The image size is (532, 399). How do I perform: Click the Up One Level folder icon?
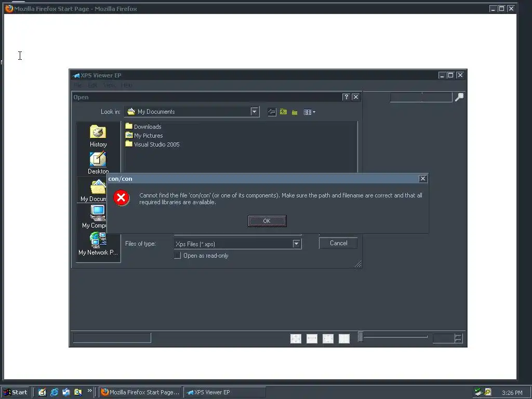tap(283, 112)
